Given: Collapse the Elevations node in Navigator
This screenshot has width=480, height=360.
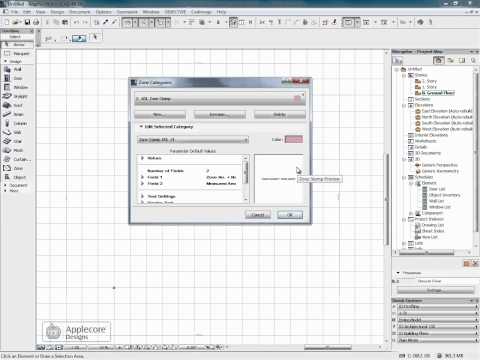Looking at the screenshot, I should [x=404, y=105].
